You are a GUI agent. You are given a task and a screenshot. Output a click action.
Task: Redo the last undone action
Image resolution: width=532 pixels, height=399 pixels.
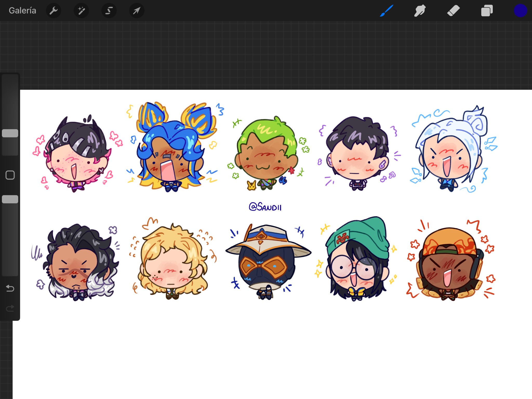pyautogui.click(x=10, y=308)
